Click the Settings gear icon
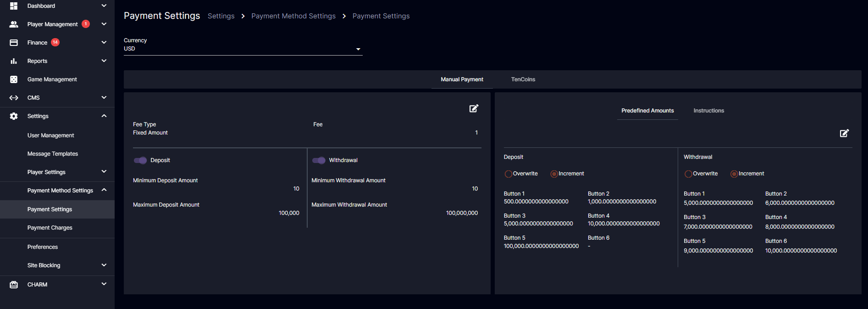The height and width of the screenshot is (309, 868). click(14, 116)
